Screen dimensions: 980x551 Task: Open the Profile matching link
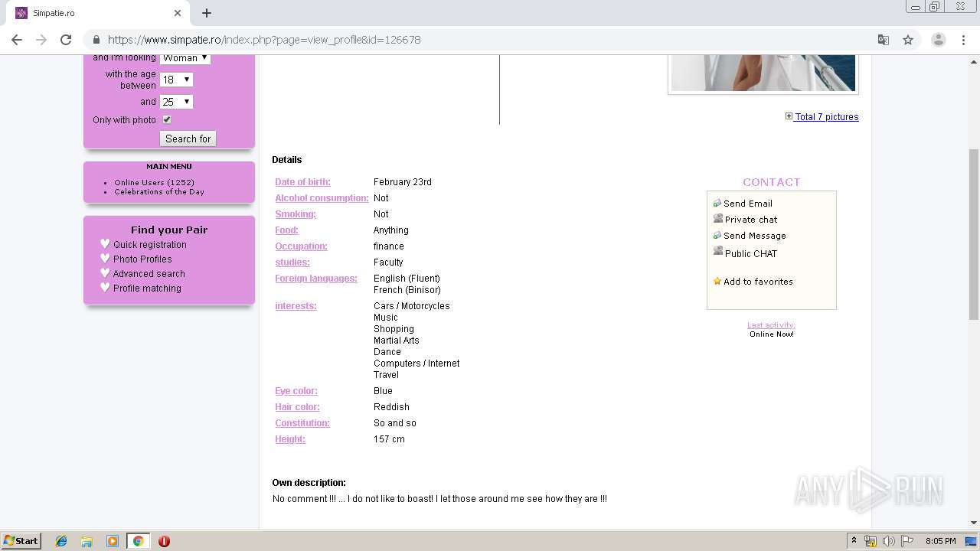(x=147, y=288)
